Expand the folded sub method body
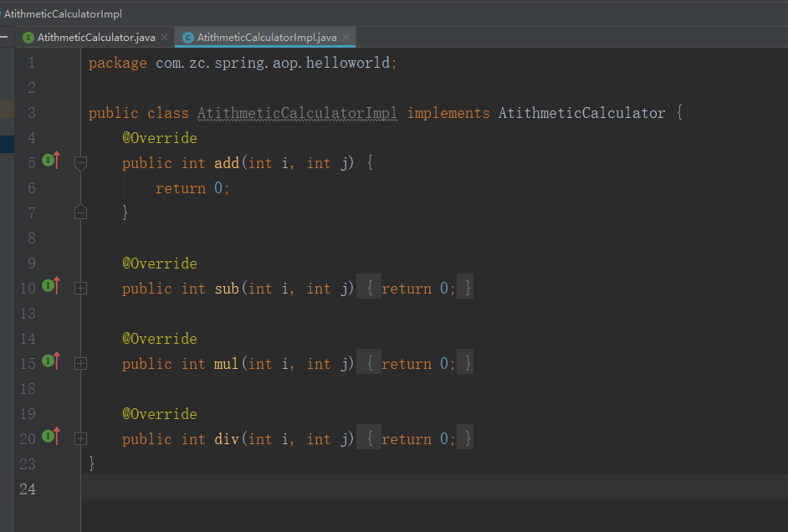 click(80, 288)
